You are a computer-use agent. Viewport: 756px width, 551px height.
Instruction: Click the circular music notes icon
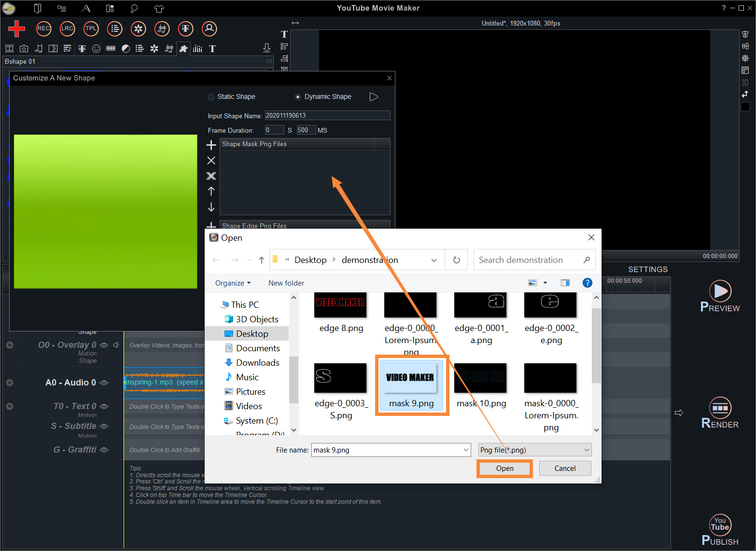click(x=162, y=29)
